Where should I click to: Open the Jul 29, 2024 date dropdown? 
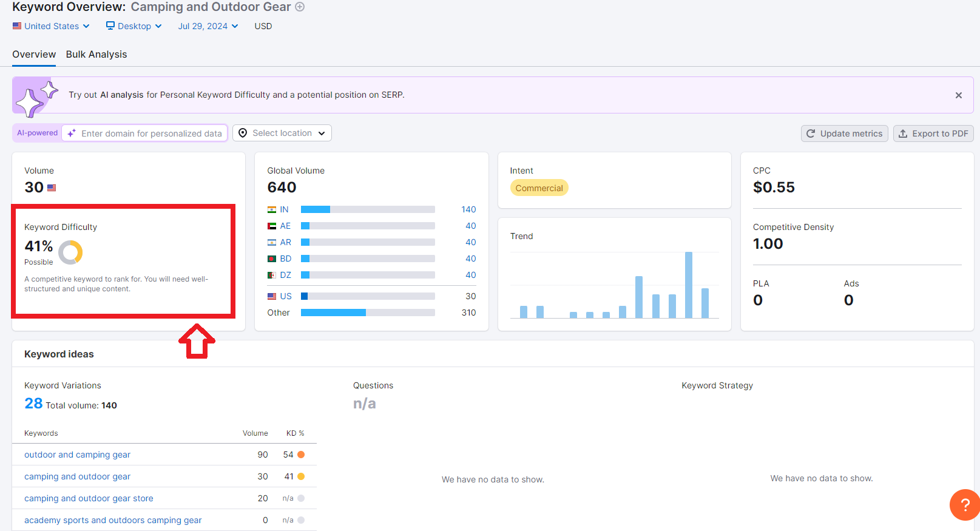pos(208,26)
